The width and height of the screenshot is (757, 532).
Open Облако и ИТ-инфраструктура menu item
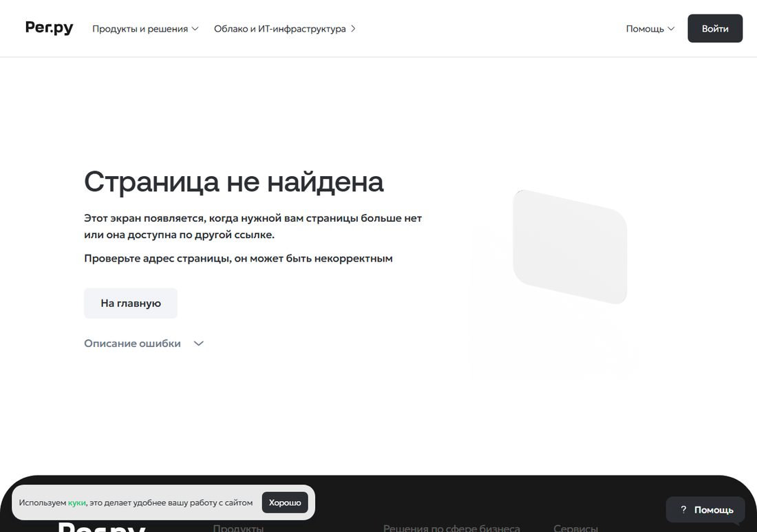(x=285, y=28)
